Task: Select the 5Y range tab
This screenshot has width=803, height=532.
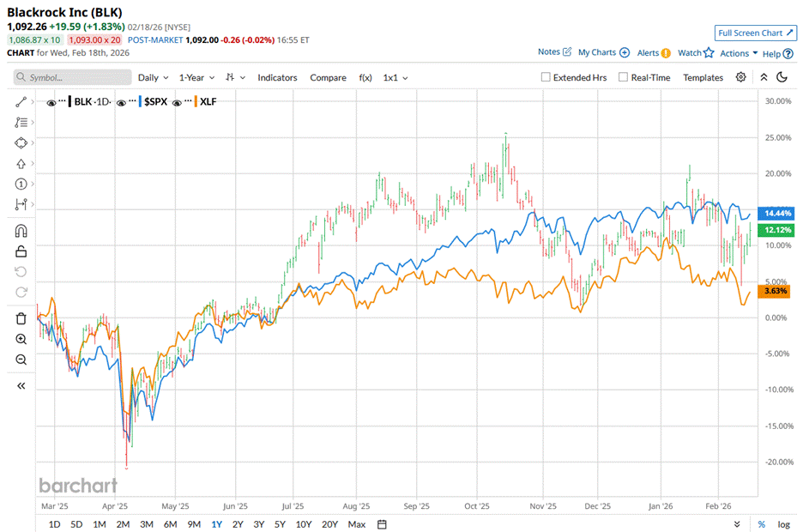Action: coord(280,524)
